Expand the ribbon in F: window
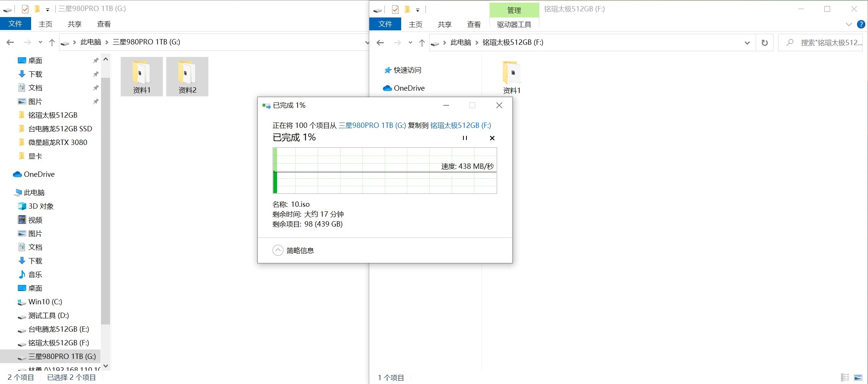This screenshot has height=384, width=868. [x=849, y=24]
